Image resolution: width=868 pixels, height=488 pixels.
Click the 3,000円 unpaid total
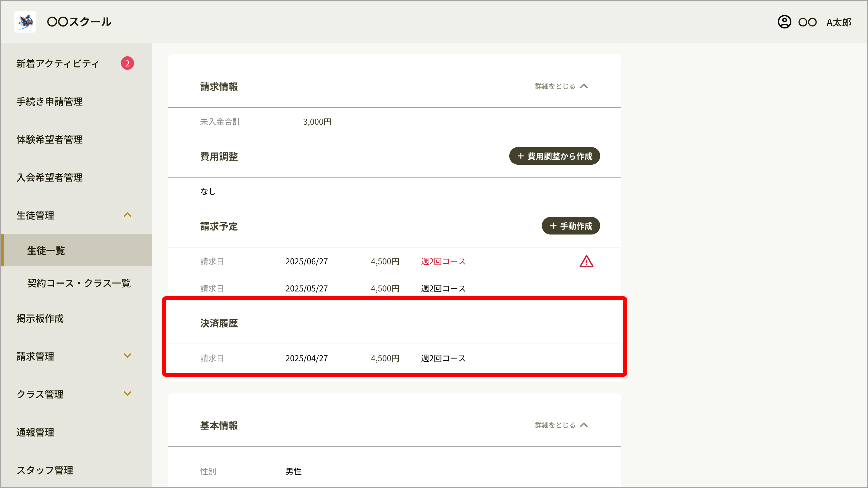click(x=317, y=122)
